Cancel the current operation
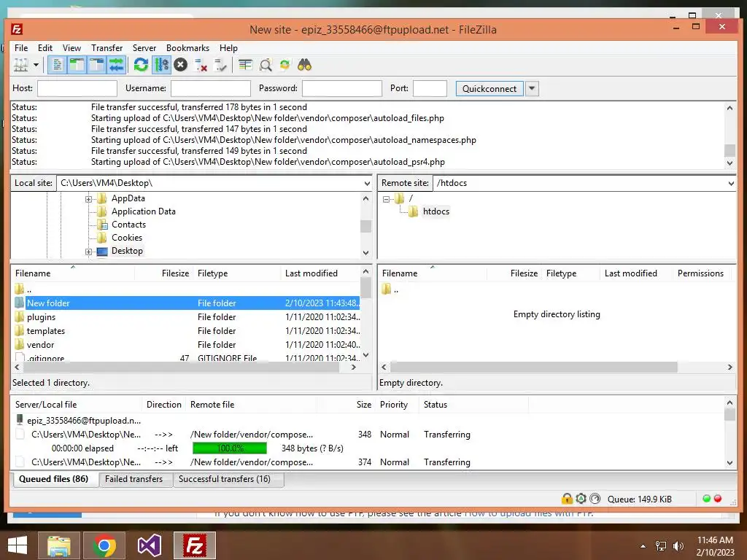 (x=181, y=65)
